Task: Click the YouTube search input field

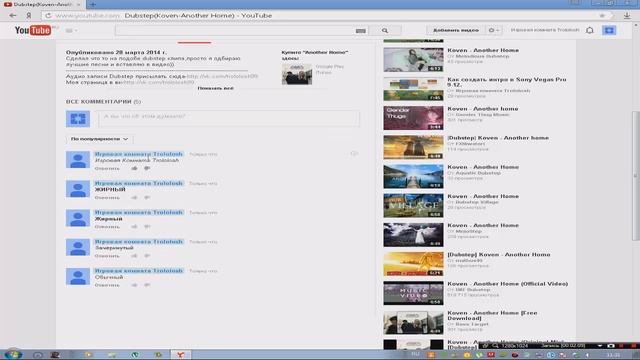Action: [x=235, y=31]
